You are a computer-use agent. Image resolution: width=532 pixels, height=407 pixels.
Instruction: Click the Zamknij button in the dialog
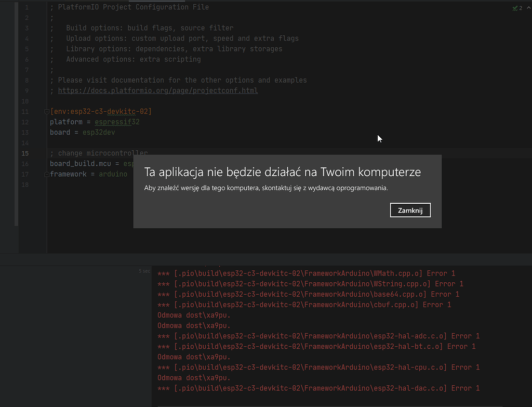pyautogui.click(x=410, y=211)
